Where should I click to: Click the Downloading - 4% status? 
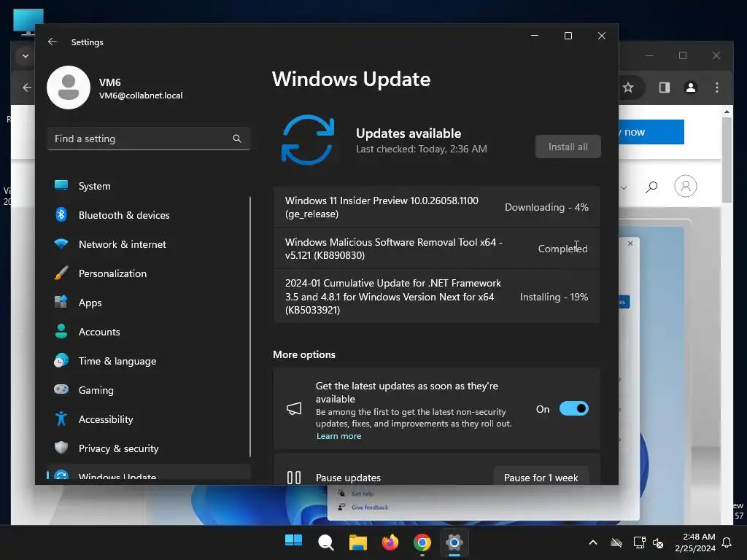(x=546, y=207)
